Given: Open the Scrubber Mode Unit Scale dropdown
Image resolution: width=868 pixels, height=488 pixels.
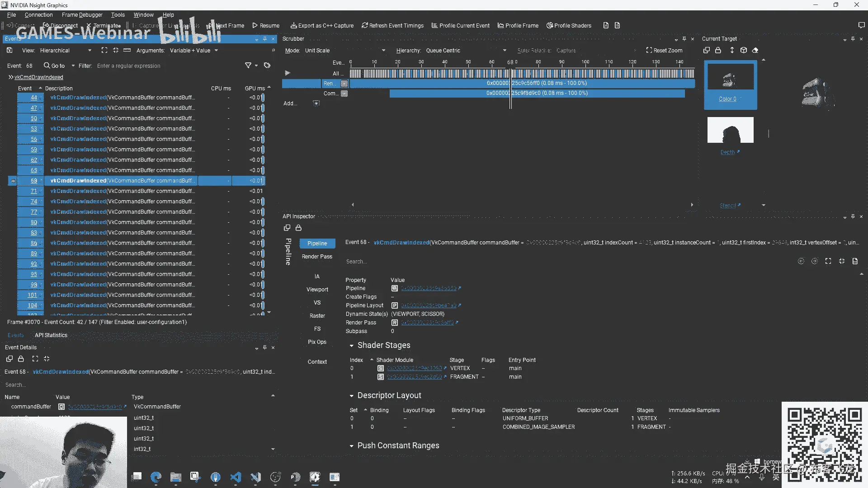Looking at the screenshot, I should (x=344, y=51).
